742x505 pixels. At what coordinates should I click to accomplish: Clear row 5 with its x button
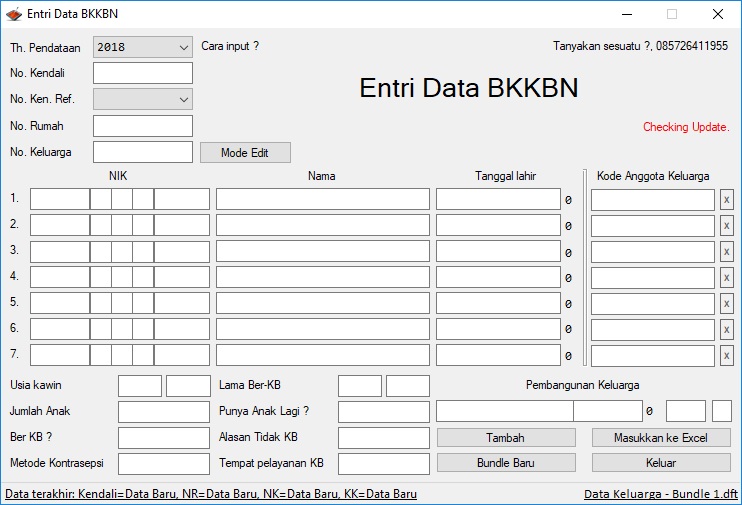726,303
